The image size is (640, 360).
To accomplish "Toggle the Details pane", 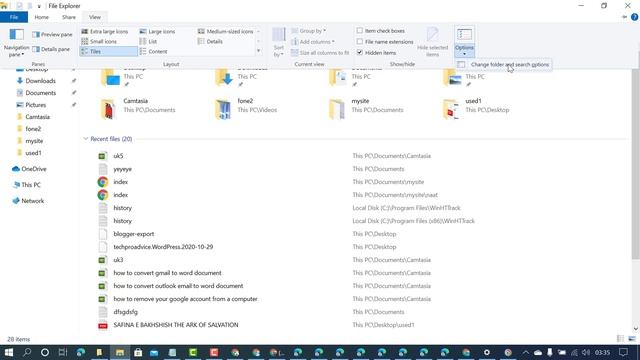I will click(51, 49).
